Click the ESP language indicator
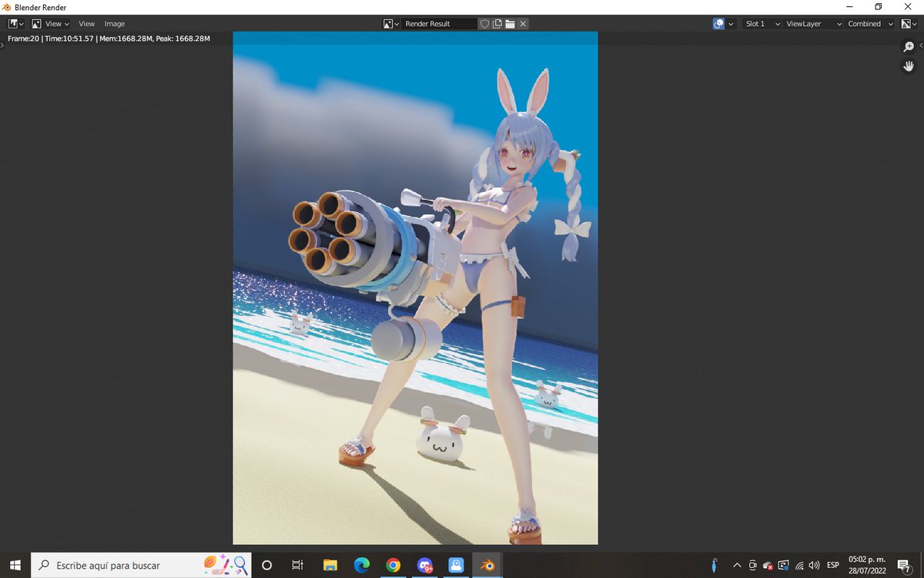 (833, 565)
